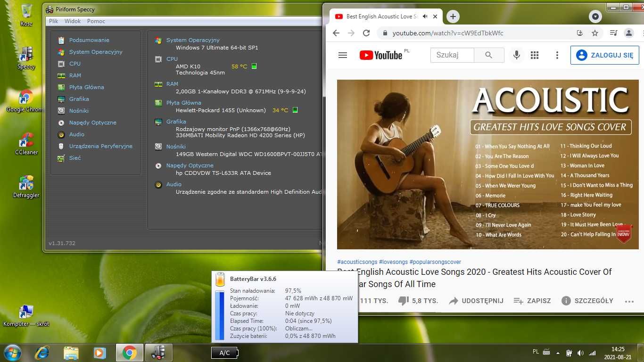
Task: Click the CPU temperature indicator 58 °C
Action: click(239, 66)
